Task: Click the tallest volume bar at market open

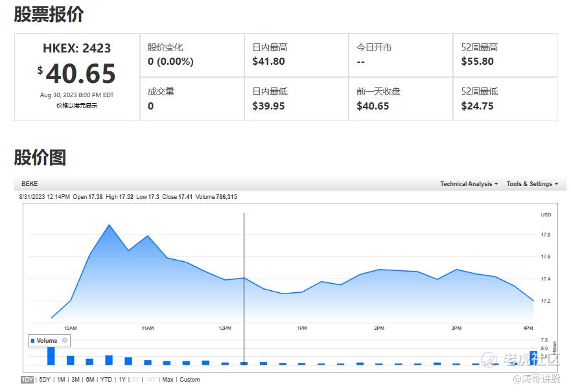Action: coord(51,356)
